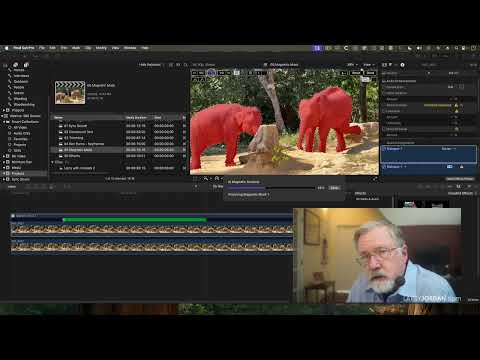The image size is (480, 360).
Task: Open the Video inspector tab icon
Action: 384,65
